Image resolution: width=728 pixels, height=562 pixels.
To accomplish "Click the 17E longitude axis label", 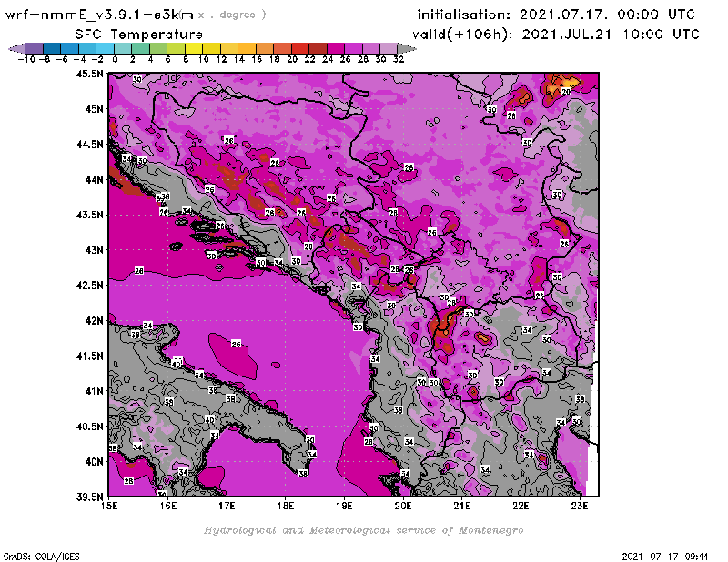I will [227, 506].
